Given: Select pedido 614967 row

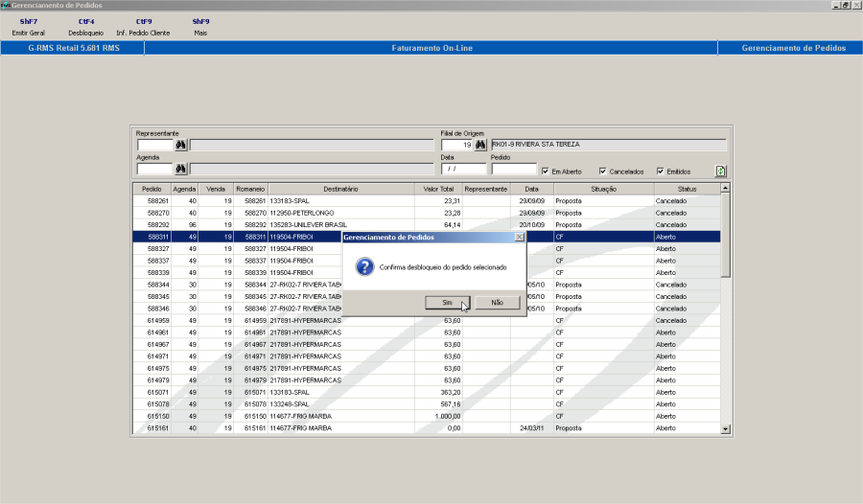Looking at the screenshot, I should (427, 345).
